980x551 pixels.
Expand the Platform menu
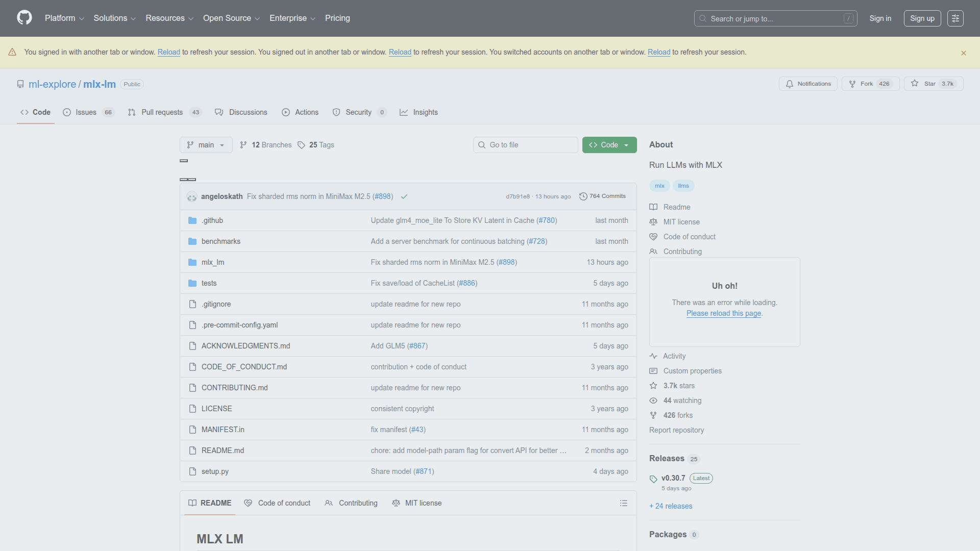tap(64, 18)
